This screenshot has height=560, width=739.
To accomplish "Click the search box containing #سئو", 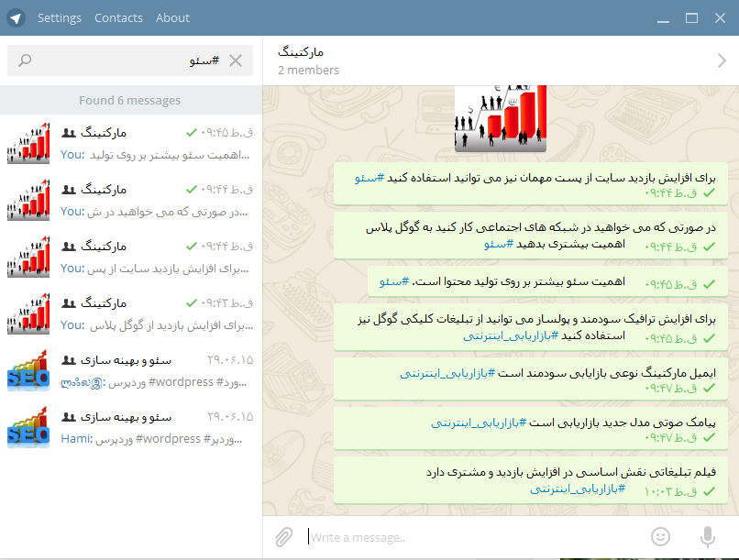I will 128,60.
